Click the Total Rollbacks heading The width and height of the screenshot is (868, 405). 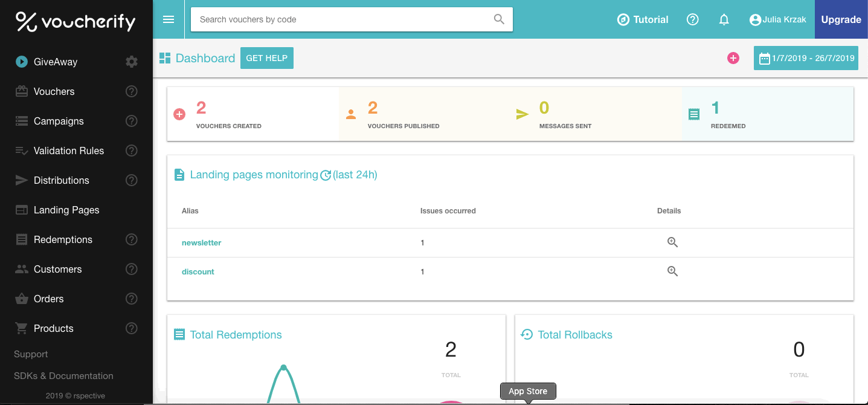click(x=575, y=335)
